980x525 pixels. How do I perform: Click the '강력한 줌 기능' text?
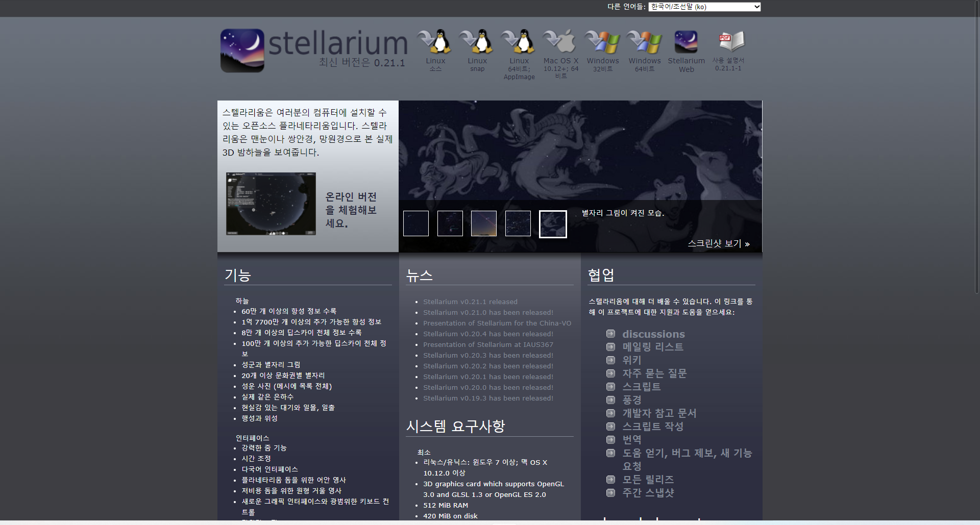coord(264,448)
